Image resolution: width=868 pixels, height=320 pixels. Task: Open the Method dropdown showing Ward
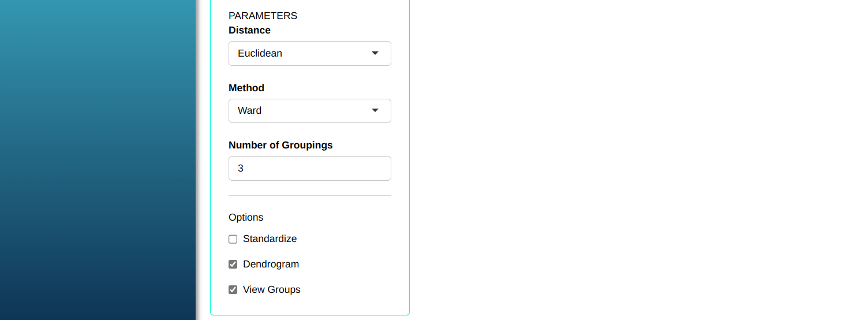click(309, 111)
